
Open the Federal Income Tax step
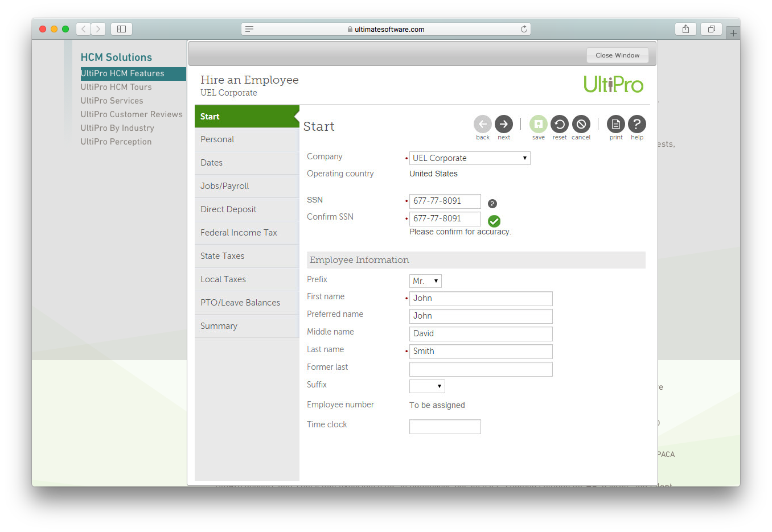(247, 233)
